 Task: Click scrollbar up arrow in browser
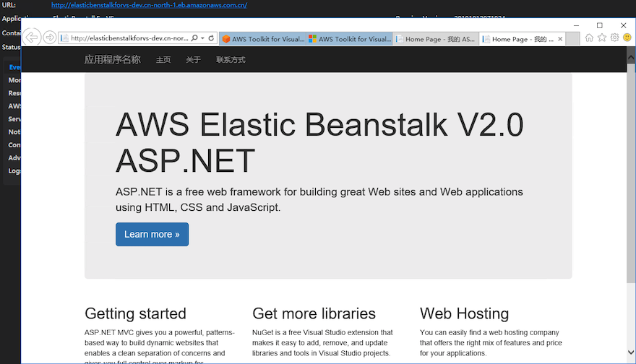[x=631, y=58]
